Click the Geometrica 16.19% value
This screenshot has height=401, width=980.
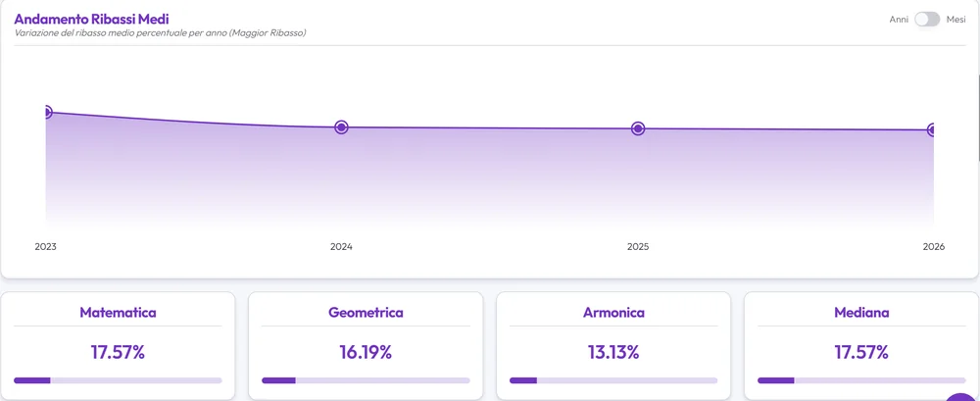pyautogui.click(x=366, y=352)
